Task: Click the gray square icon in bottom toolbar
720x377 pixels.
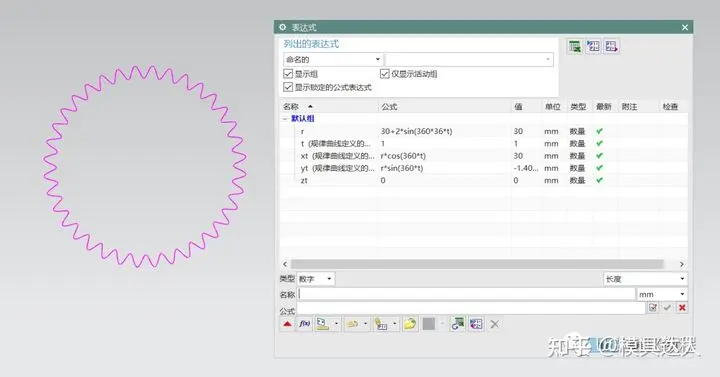Action: tap(429, 324)
